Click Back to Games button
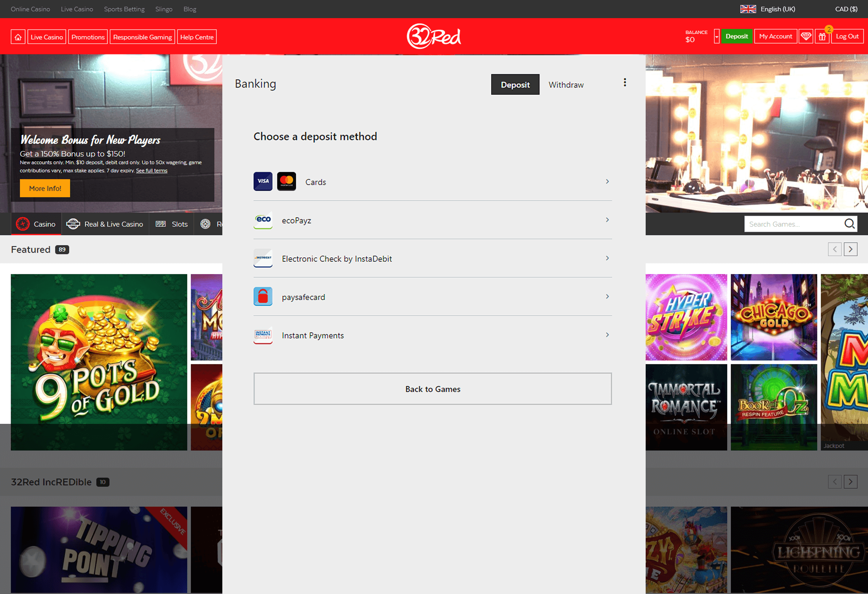 (432, 389)
